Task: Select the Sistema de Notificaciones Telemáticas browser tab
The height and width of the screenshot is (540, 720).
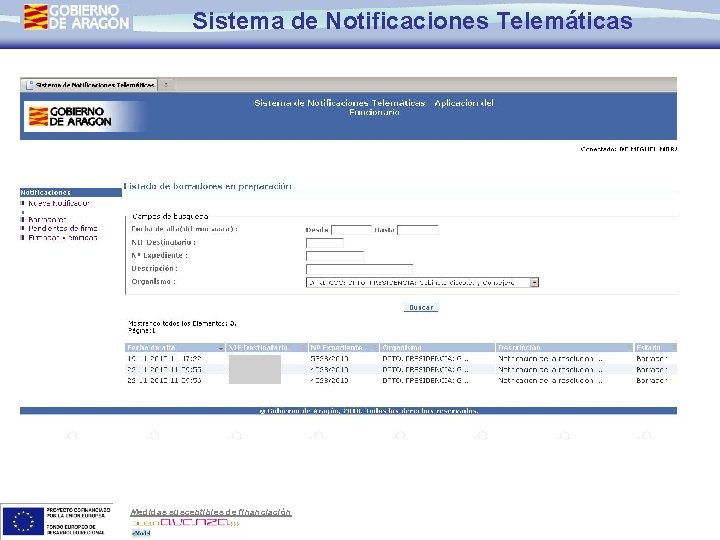Action: 89,85
